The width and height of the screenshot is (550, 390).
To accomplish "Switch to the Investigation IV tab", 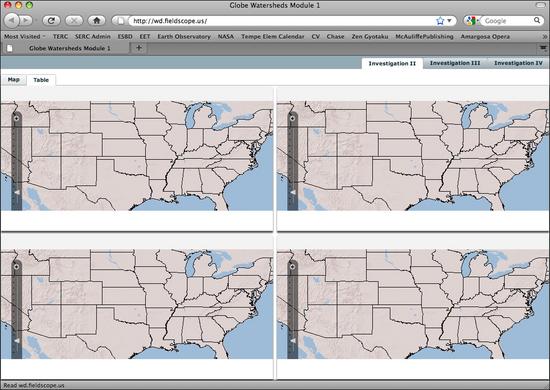I will tap(518, 63).
